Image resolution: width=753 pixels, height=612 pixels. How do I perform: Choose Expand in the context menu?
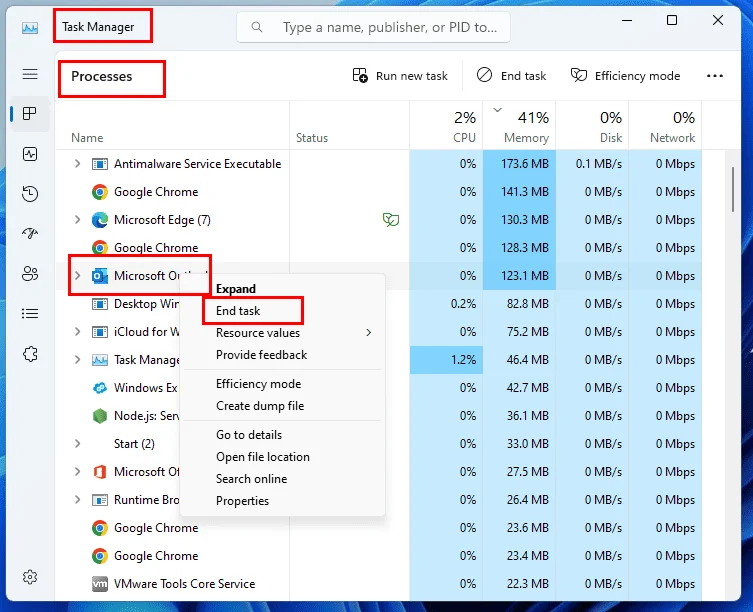pos(282,289)
